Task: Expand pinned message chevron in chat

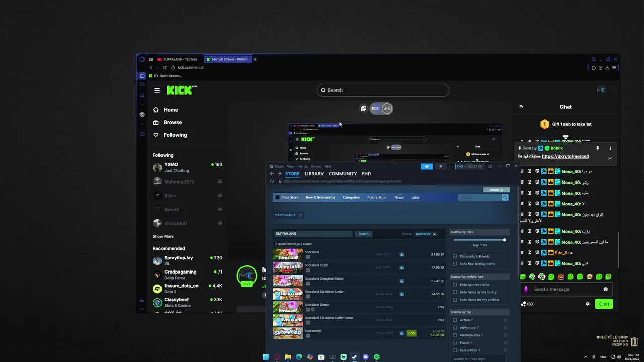Action: tap(610, 158)
